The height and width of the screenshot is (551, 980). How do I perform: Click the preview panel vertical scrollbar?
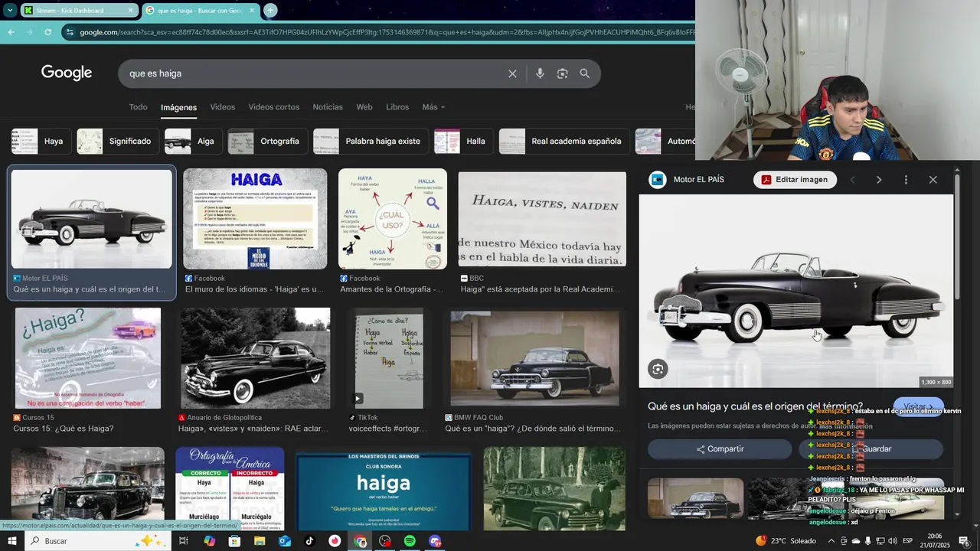point(957,237)
